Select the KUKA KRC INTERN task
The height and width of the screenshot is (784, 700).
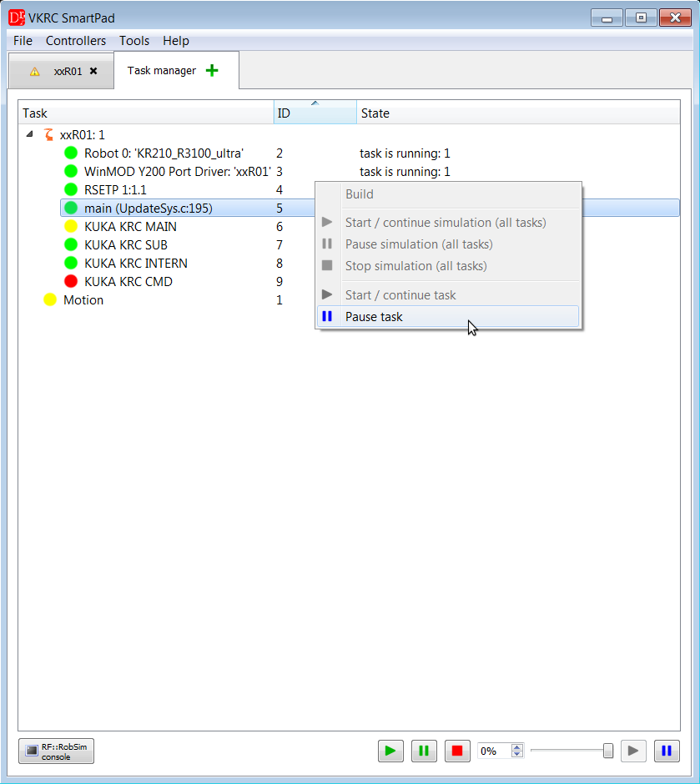pos(135,263)
